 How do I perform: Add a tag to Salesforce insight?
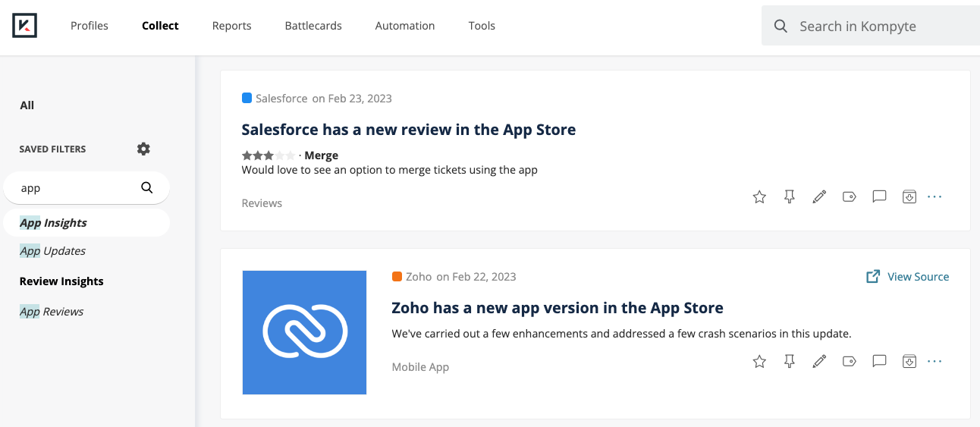[x=850, y=197]
